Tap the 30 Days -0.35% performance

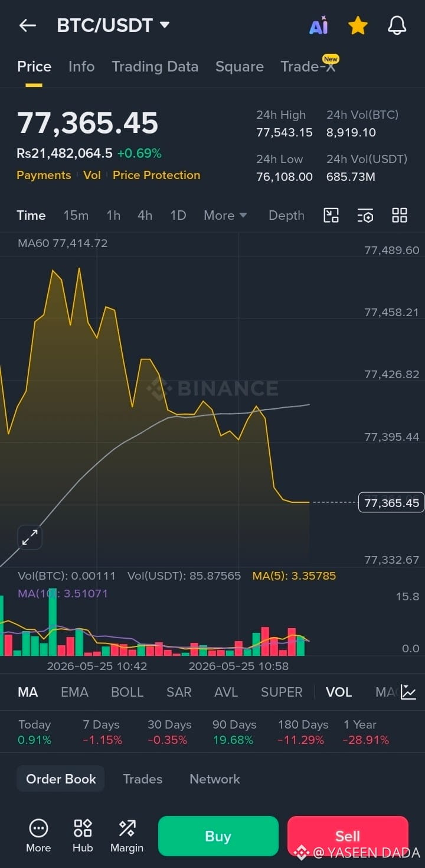tap(169, 732)
